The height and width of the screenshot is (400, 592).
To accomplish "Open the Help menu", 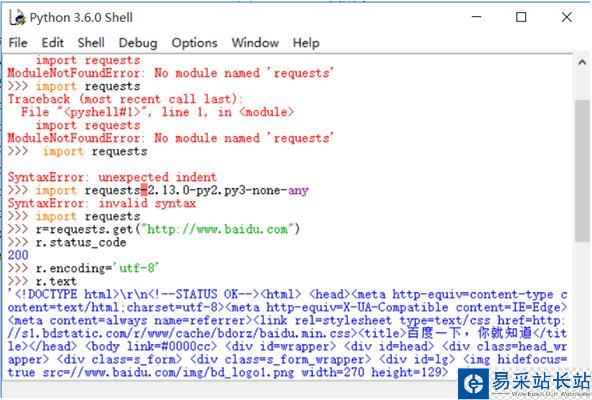I will [x=306, y=43].
